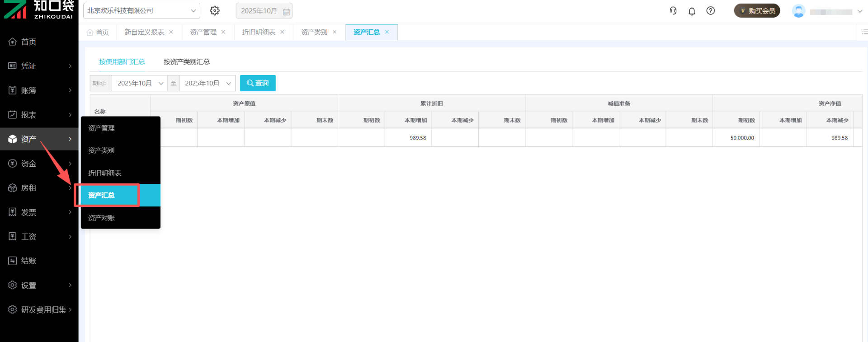The width and height of the screenshot is (868, 342).
Task: Open customer service headset icon
Action: point(673,11)
